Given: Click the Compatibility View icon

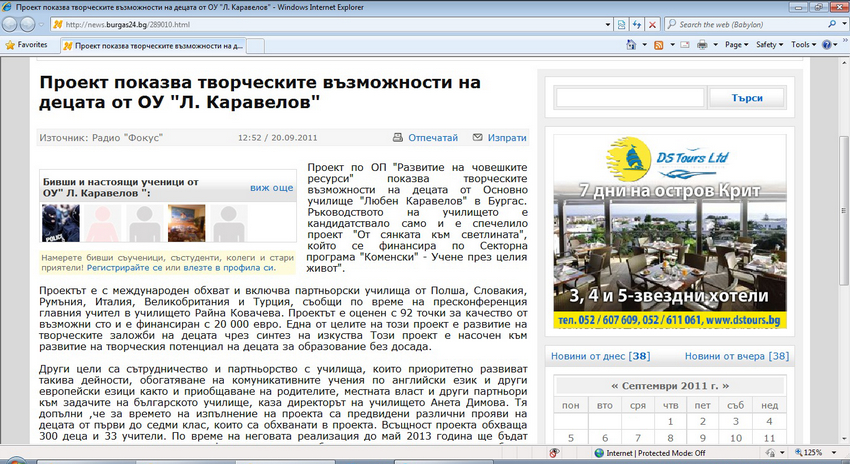Looking at the screenshot, I should tap(621, 25).
